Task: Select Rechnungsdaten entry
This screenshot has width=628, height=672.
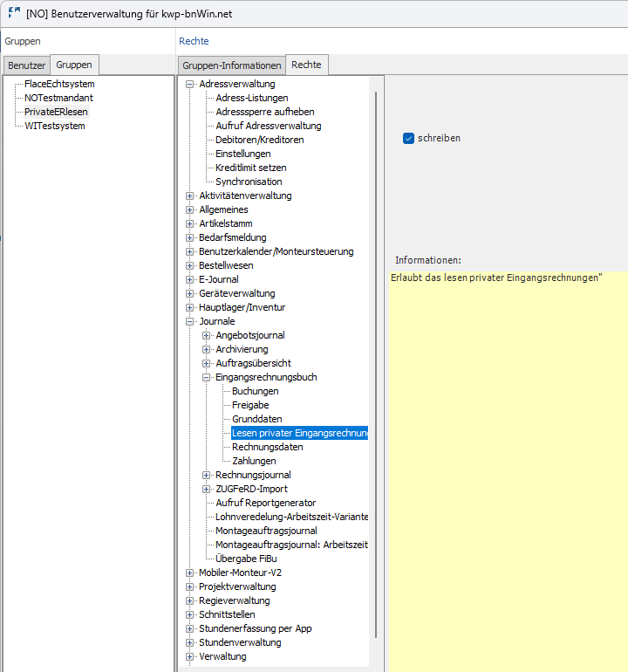Action: (268, 447)
